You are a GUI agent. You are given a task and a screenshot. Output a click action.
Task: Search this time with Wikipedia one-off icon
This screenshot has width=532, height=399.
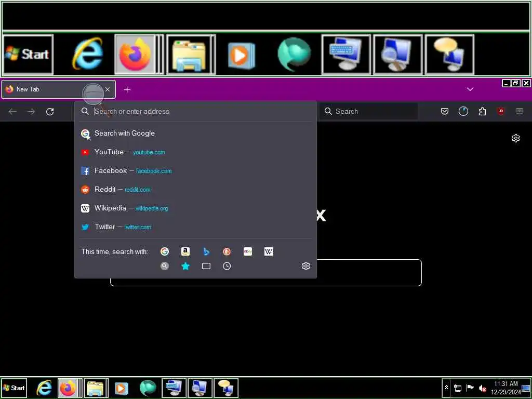pyautogui.click(x=269, y=251)
